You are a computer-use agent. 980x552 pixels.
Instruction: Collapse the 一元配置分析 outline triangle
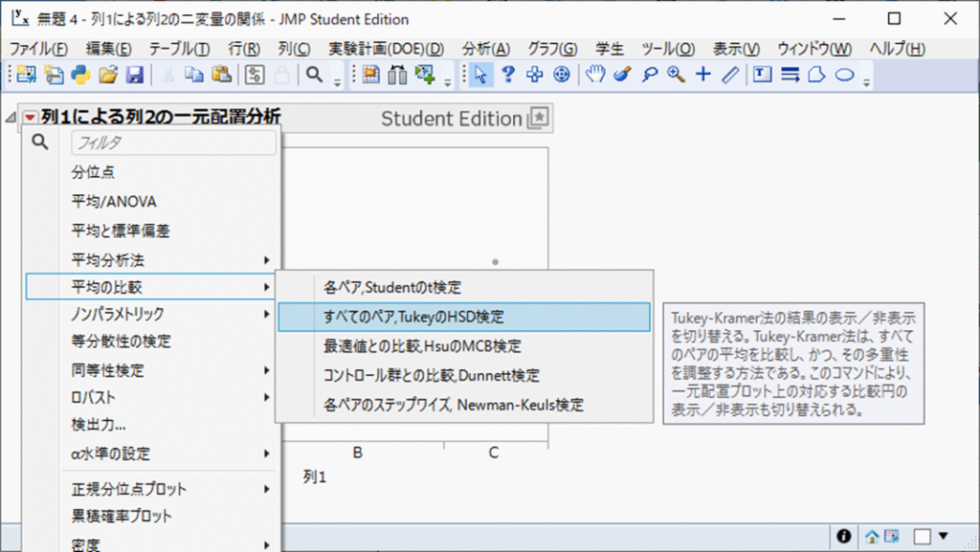tap(11, 118)
